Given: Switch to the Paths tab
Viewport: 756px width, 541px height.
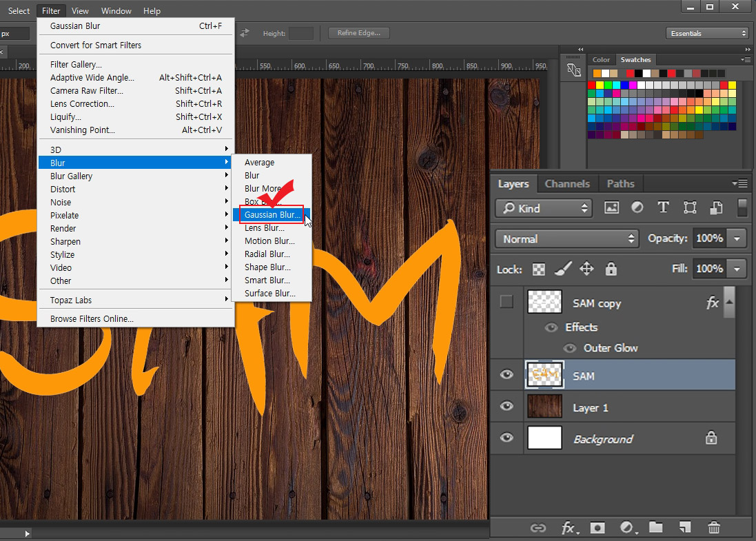Looking at the screenshot, I should point(620,184).
